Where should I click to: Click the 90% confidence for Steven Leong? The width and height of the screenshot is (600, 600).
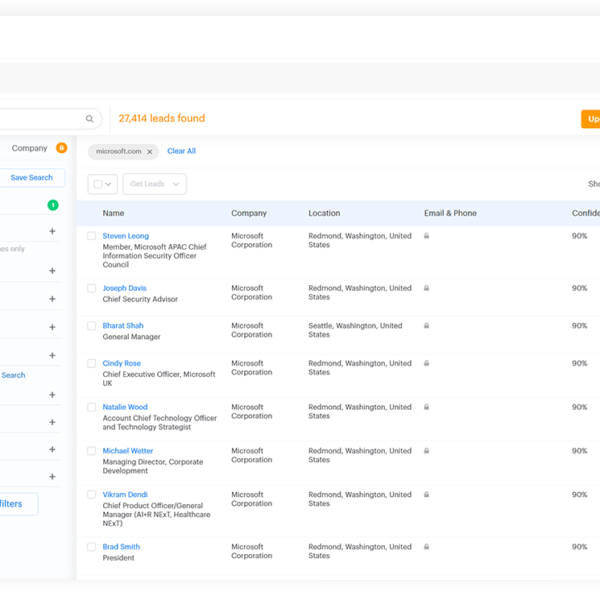[579, 236]
